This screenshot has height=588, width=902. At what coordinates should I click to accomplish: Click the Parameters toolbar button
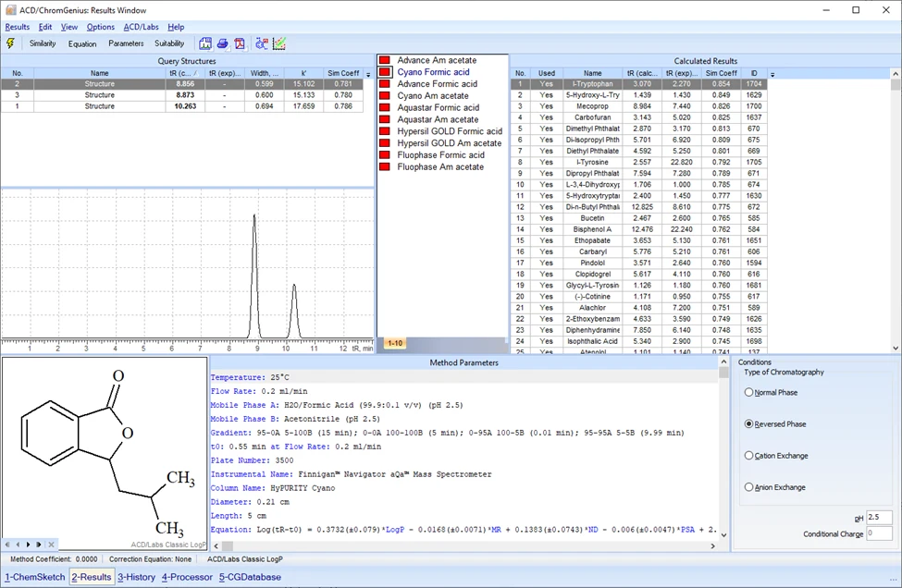(126, 43)
